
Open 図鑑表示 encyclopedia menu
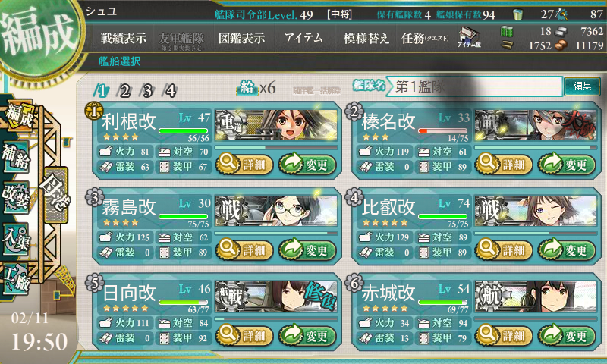click(241, 38)
